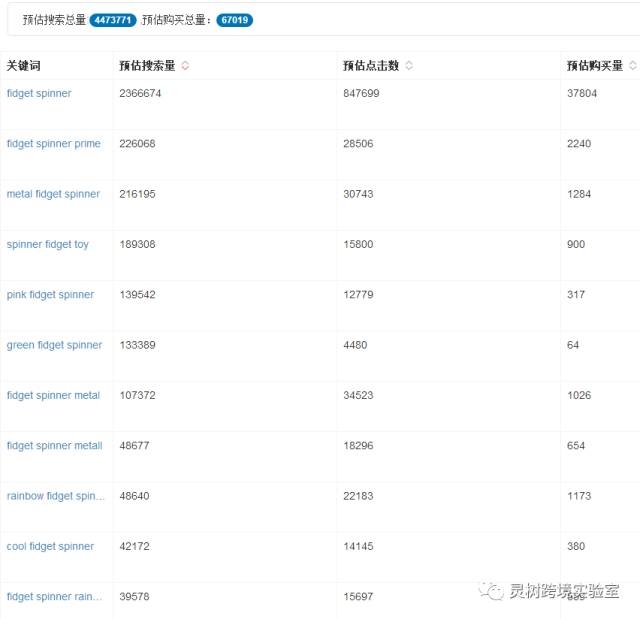Open the 'pink fidget spinner' keyword link

[50, 295]
